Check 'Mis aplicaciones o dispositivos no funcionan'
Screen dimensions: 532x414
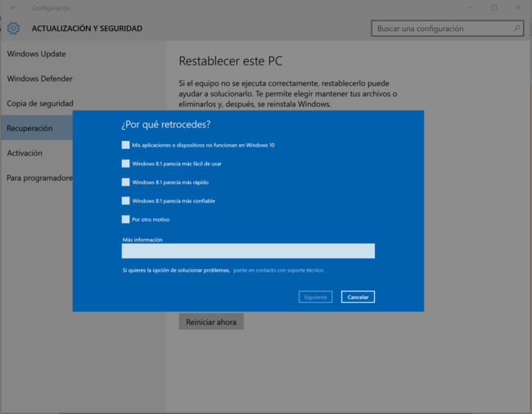tap(125, 145)
